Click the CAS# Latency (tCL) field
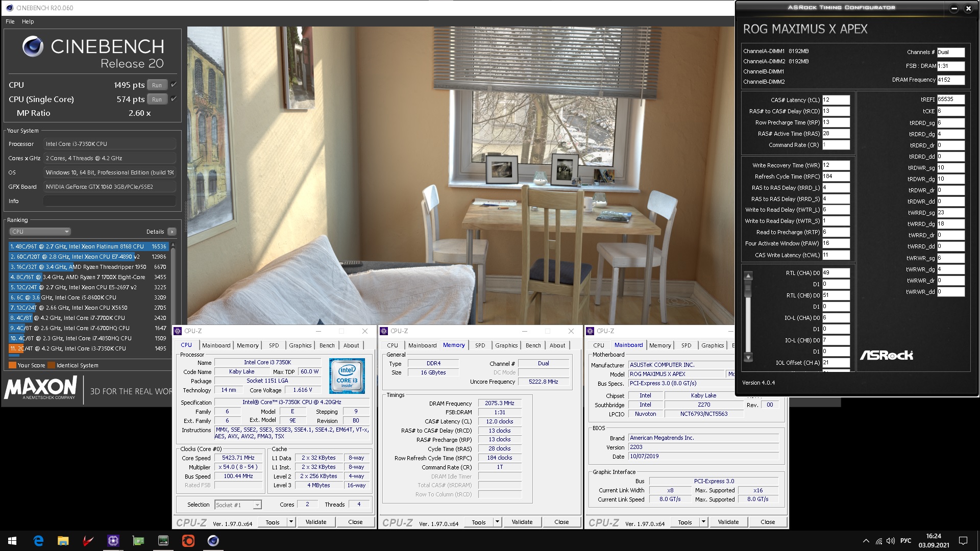The width and height of the screenshot is (980, 551). [836, 100]
